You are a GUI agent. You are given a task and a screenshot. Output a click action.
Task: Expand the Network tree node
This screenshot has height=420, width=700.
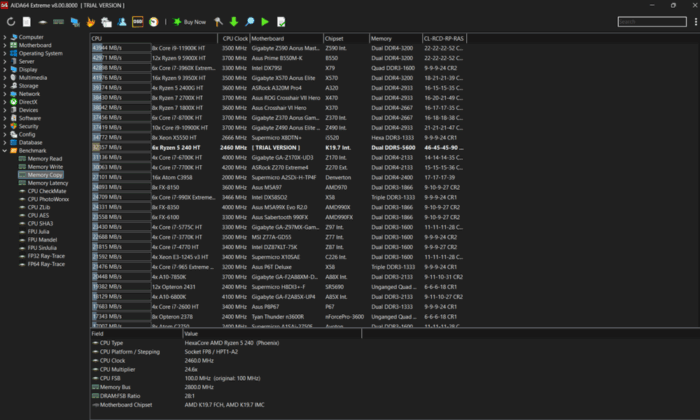click(x=5, y=94)
